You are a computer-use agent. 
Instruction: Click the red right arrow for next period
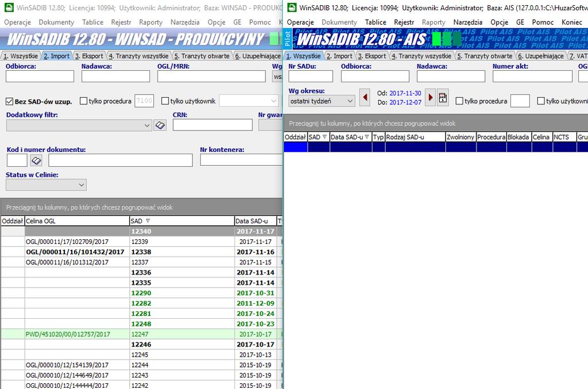[x=431, y=98]
